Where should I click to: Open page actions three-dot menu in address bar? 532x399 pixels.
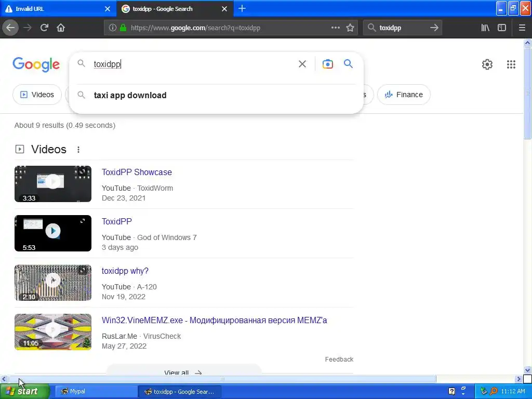335,28
